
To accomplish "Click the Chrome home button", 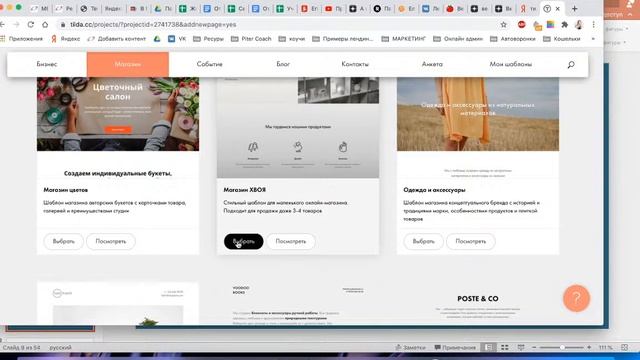I will (x=45, y=24).
